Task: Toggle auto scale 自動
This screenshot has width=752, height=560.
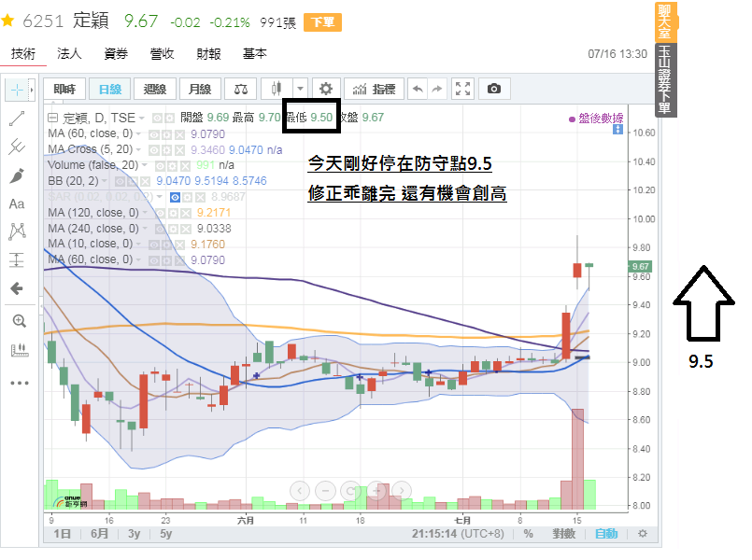Action: point(606,534)
